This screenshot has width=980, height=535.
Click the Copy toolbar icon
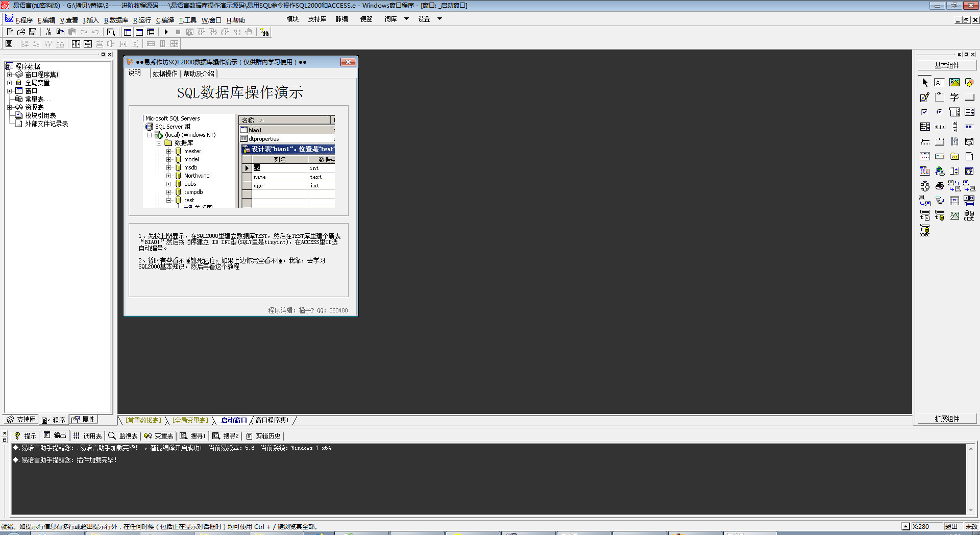pos(60,32)
